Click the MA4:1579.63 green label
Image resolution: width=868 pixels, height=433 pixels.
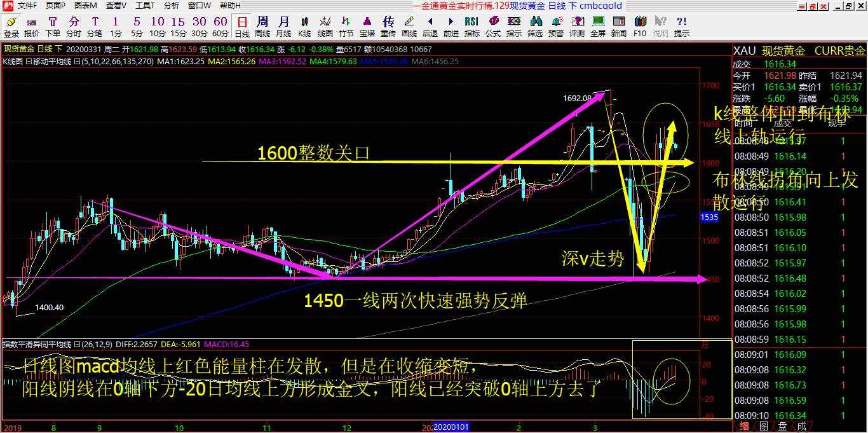(x=334, y=62)
